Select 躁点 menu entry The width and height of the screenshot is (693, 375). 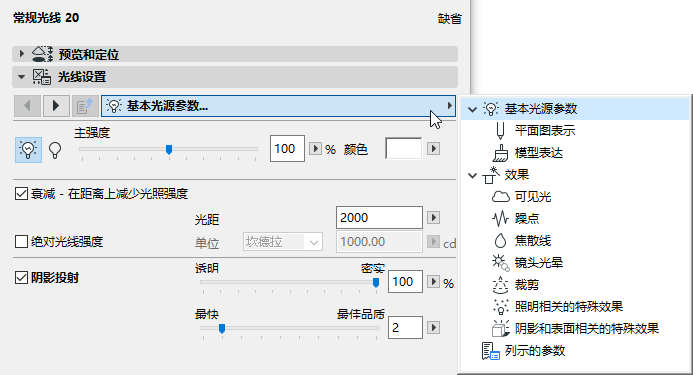(x=527, y=218)
